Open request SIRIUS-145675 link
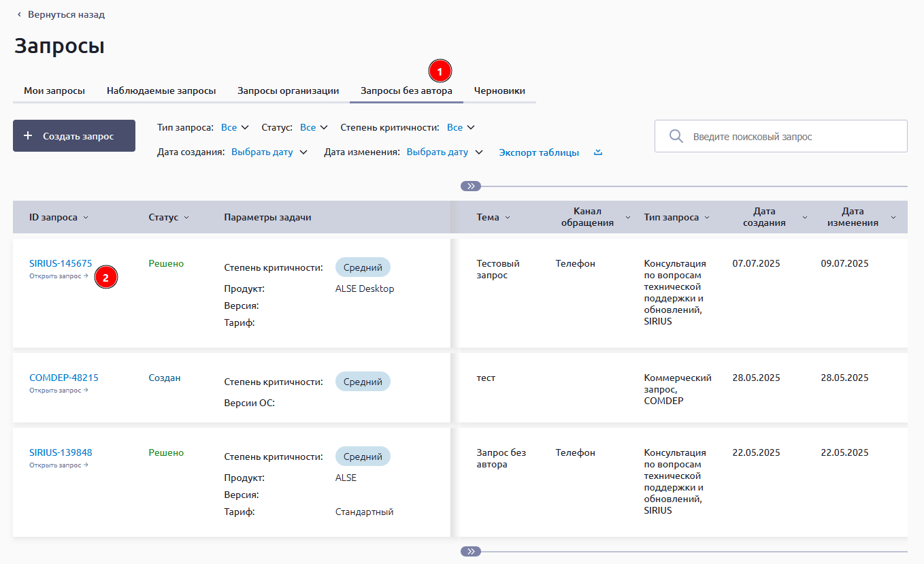The height and width of the screenshot is (564, 924). pyautogui.click(x=61, y=263)
